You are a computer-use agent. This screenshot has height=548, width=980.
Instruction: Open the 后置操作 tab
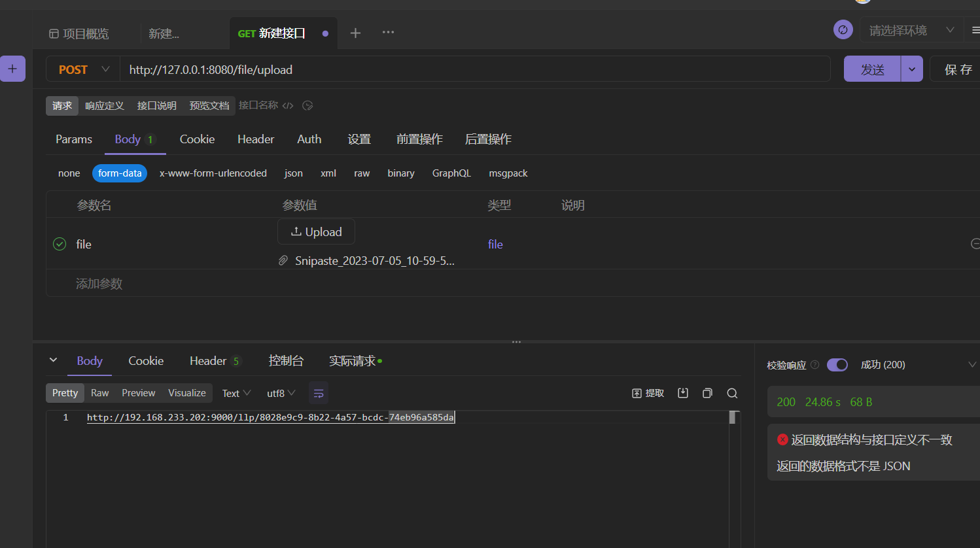pos(488,139)
